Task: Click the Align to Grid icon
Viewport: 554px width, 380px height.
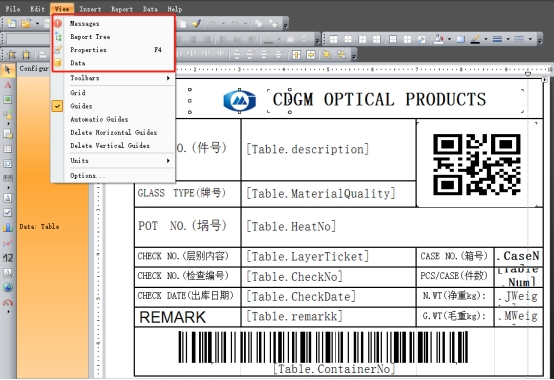Action: point(12,54)
